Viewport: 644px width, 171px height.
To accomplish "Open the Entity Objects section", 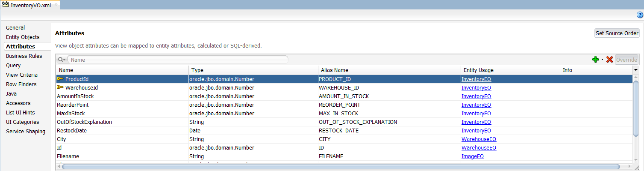I will (23, 37).
